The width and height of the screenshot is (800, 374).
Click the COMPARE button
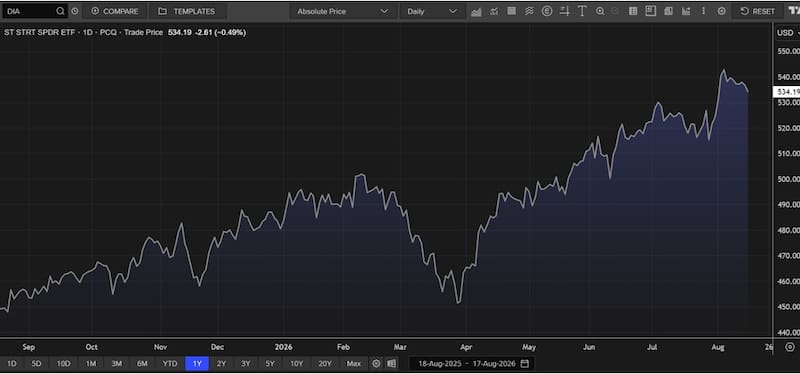114,11
